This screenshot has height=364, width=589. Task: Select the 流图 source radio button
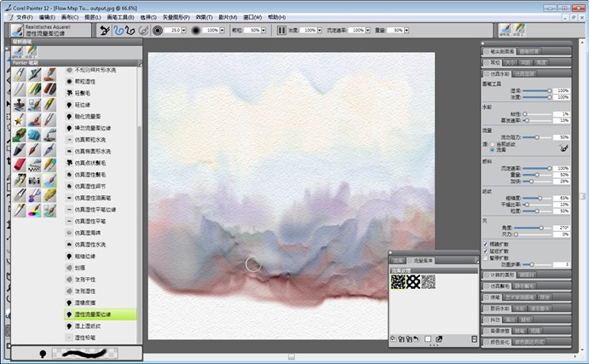point(492,149)
